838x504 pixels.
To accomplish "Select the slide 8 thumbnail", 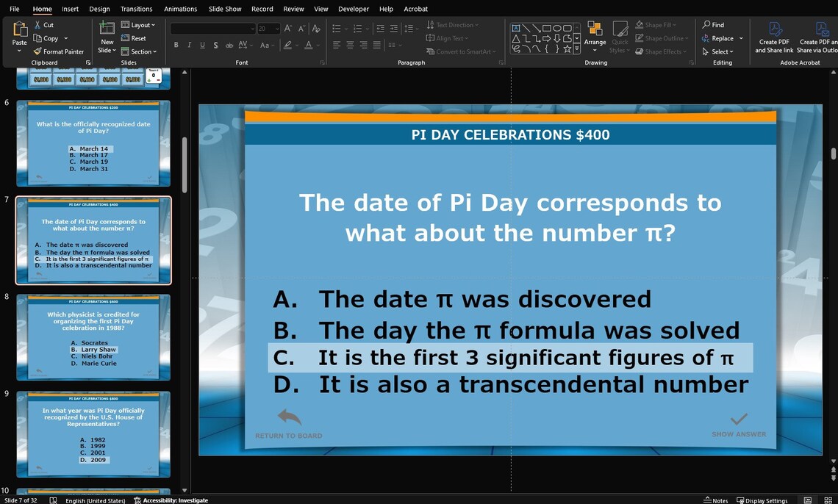I will 93,337.
